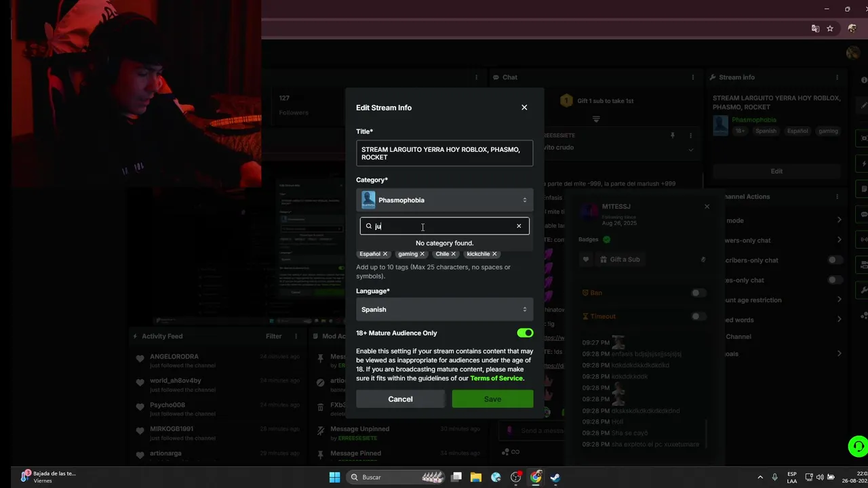Close the Edit Stream Info dialog
This screenshot has width=868, height=488.
[524, 107]
